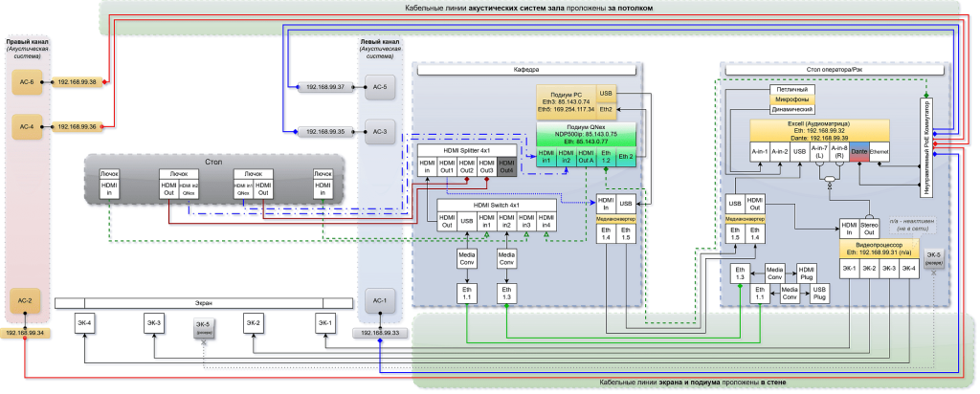The height and width of the screenshot is (394, 980).
Task: Select the HDMI Switch 4x1 header
Action: [495, 206]
